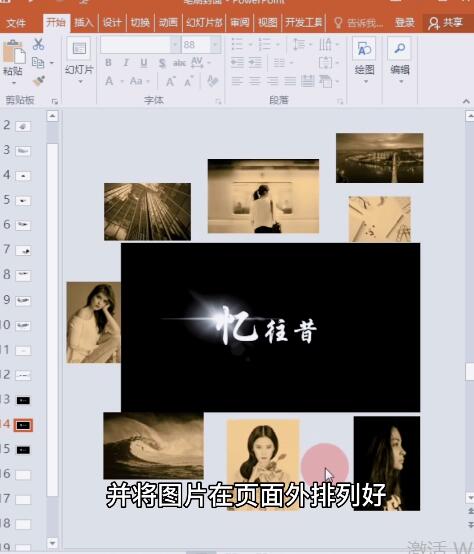Click the slide panel scroll-down arrow
Image resolution: width=474 pixels, height=554 pixels.
(52, 542)
